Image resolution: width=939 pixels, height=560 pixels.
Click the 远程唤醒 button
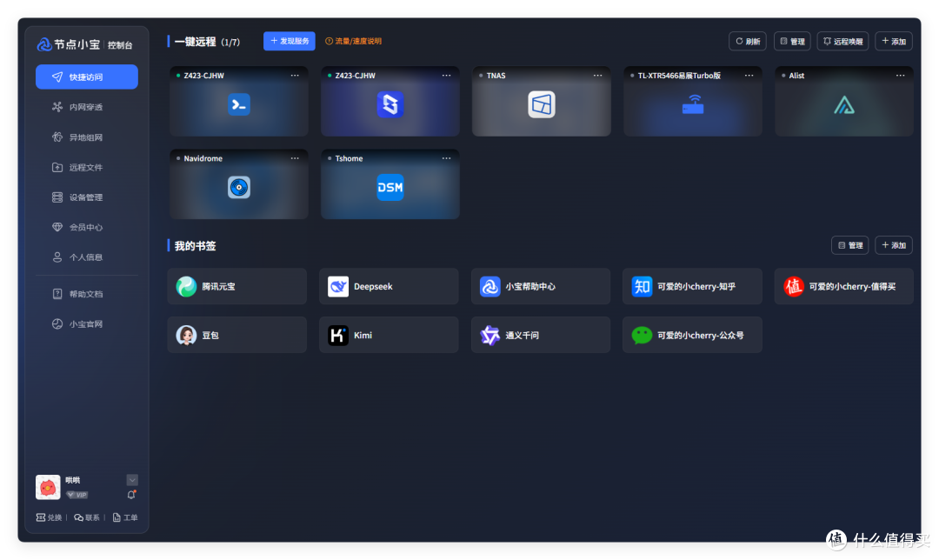point(842,42)
